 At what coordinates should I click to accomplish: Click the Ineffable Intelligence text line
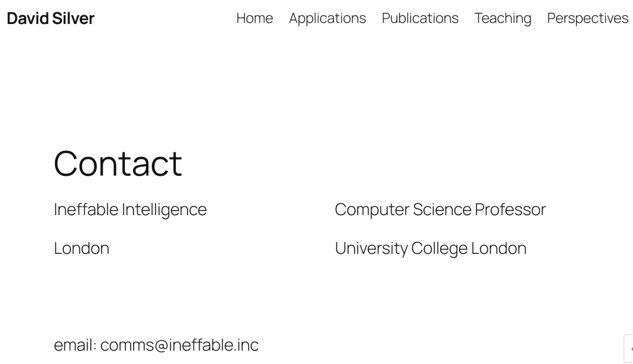(130, 209)
